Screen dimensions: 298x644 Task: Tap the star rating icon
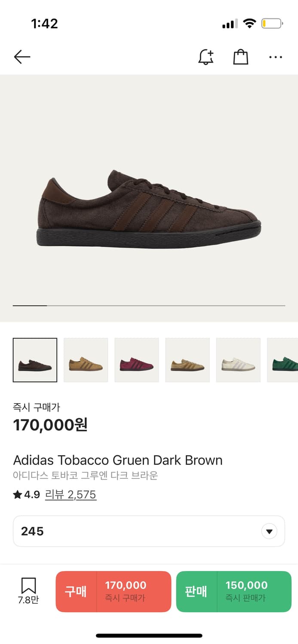pyautogui.click(x=18, y=495)
